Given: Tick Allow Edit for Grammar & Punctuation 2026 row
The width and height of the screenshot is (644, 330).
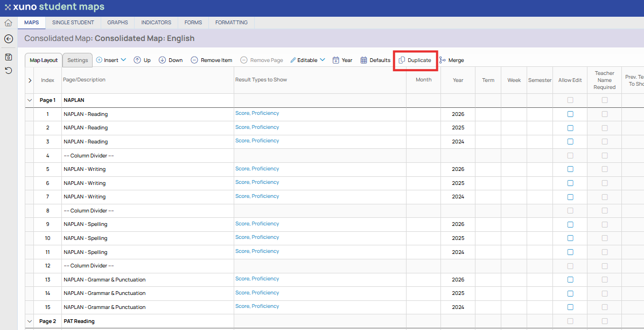Looking at the screenshot, I should point(570,279).
